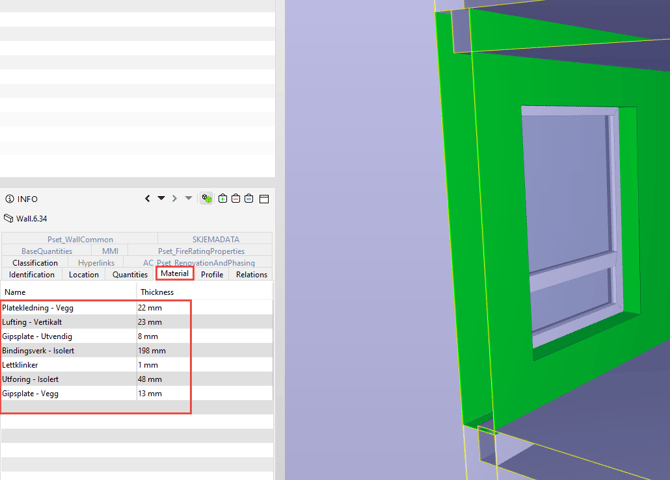Click the Thickness column header
This screenshot has width=670, height=480.
coord(157,292)
